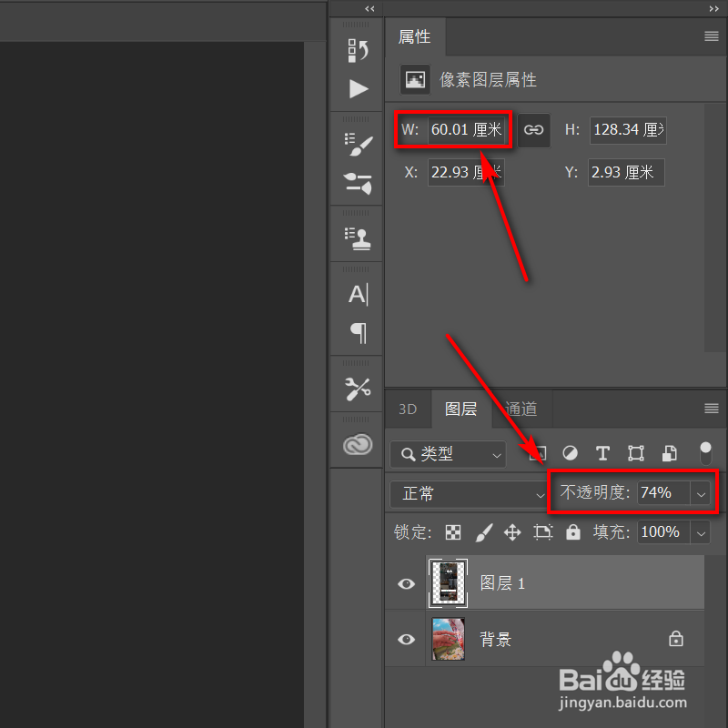Switch to the 3D tab

pyautogui.click(x=408, y=409)
